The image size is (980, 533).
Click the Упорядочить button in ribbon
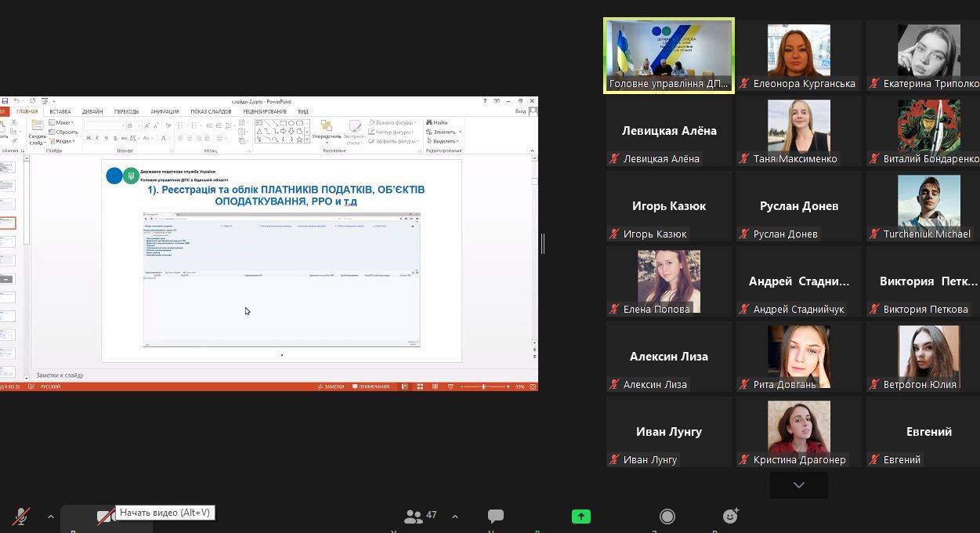pos(326,130)
